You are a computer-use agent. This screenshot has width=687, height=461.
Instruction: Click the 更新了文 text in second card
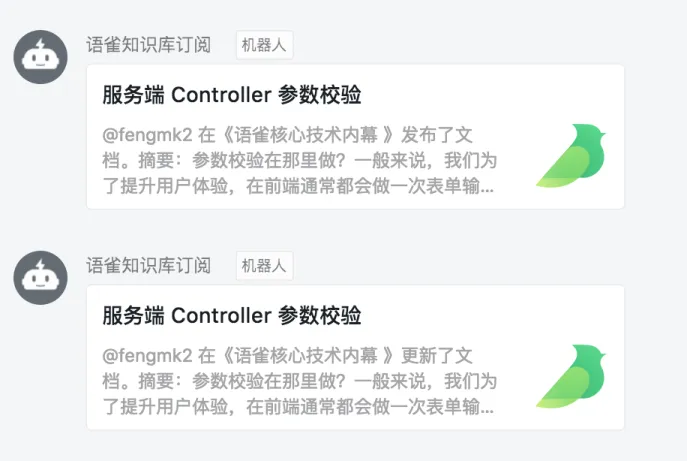coord(437,356)
